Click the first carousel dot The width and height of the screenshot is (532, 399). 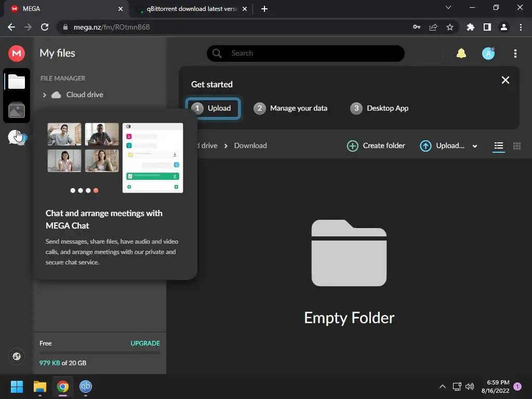73,190
